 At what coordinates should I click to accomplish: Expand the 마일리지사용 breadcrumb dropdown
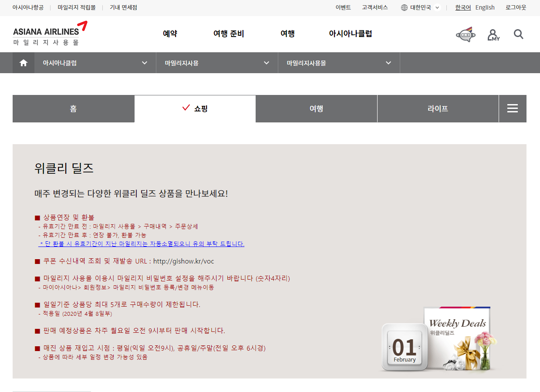coord(217,63)
